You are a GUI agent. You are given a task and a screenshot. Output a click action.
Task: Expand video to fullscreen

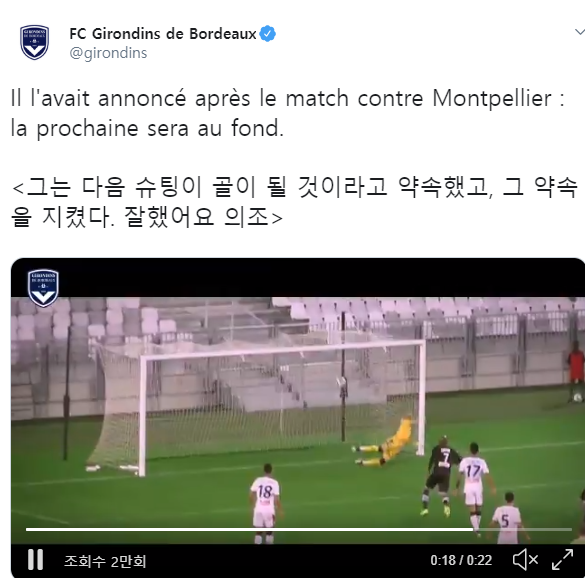point(562,559)
